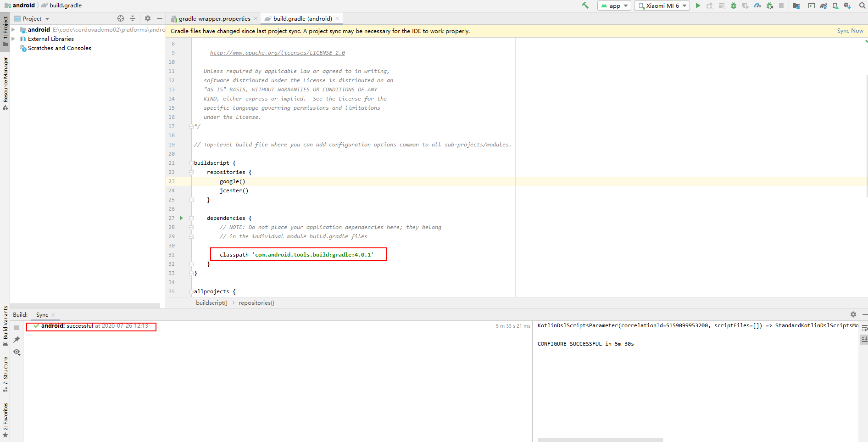The height and width of the screenshot is (442, 868).
Task: Fold the repositories block at line 22
Action: (191, 172)
